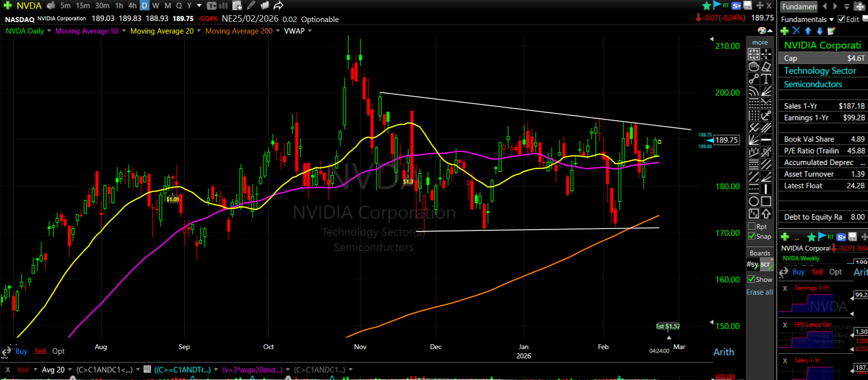Click Erase all drawings

coord(760,292)
